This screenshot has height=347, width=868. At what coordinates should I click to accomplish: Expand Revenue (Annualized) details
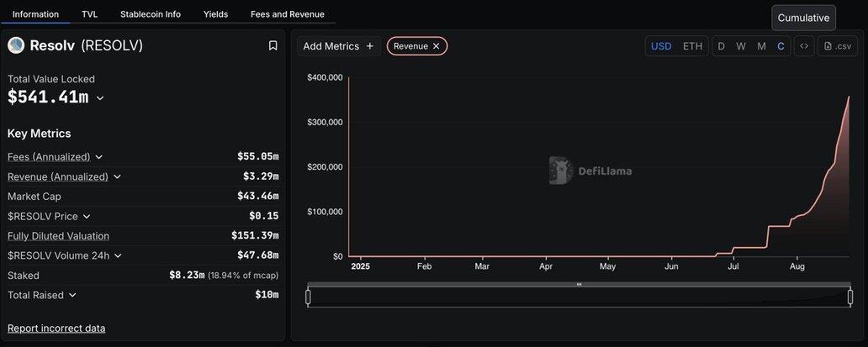click(x=117, y=176)
